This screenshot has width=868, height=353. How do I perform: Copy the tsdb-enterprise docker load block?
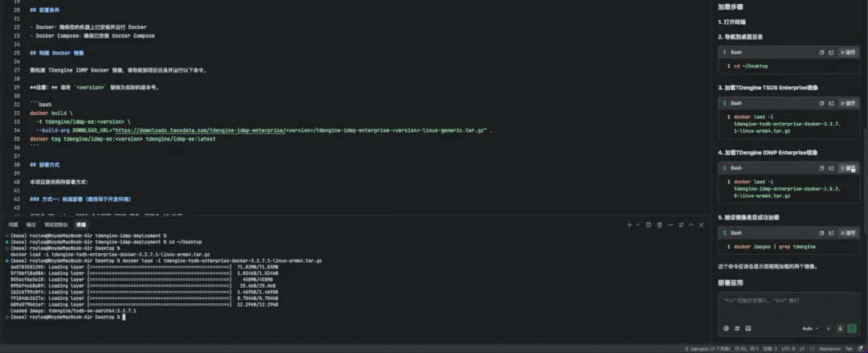(821, 103)
